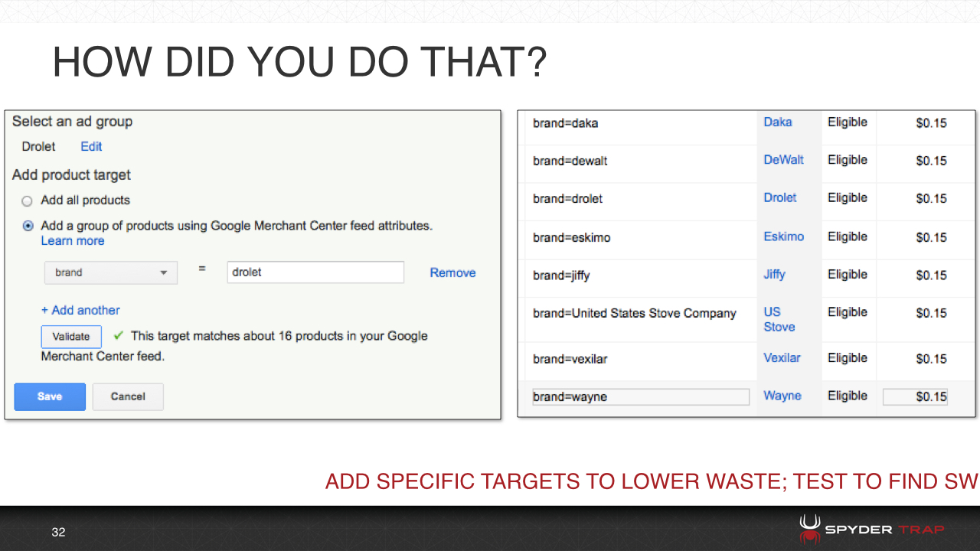Viewport: 980px width, 551px height.
Task: Click the Spyder Trap logo icon
Action: click(810, 530)
